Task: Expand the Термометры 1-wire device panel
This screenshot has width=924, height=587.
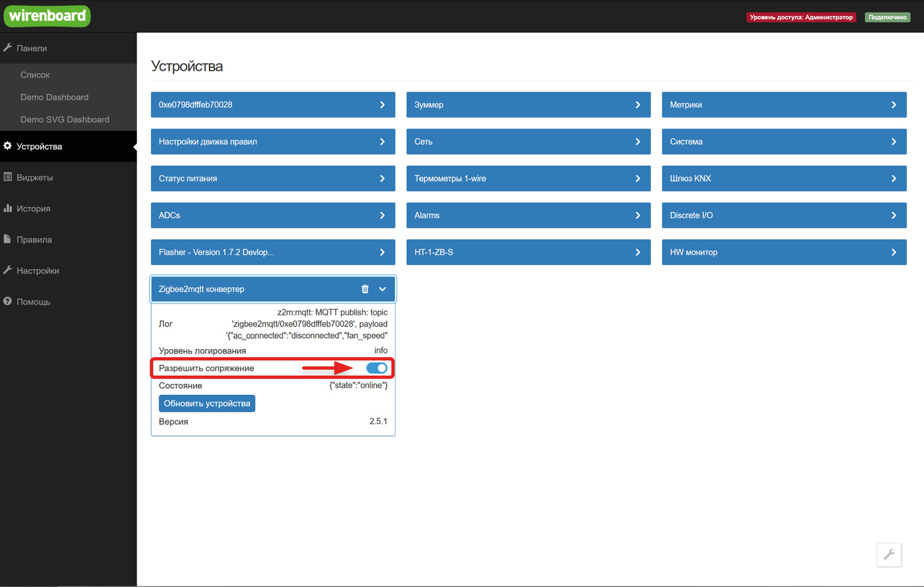Action: coord(528,179)
